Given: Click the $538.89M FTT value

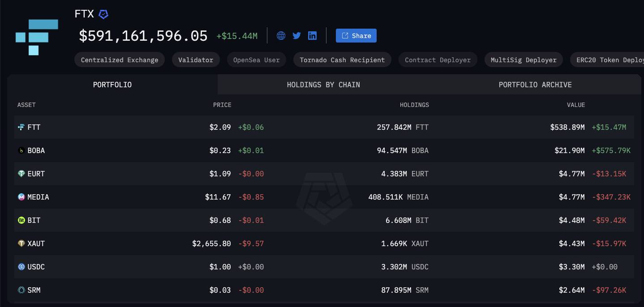Looking at the screenshot, I should (x=567, y=127).
